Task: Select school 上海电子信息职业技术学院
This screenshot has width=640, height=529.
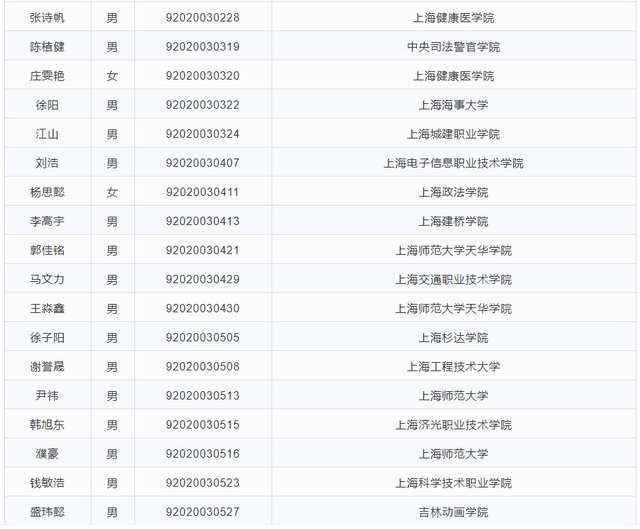Action: click(453, 163)
